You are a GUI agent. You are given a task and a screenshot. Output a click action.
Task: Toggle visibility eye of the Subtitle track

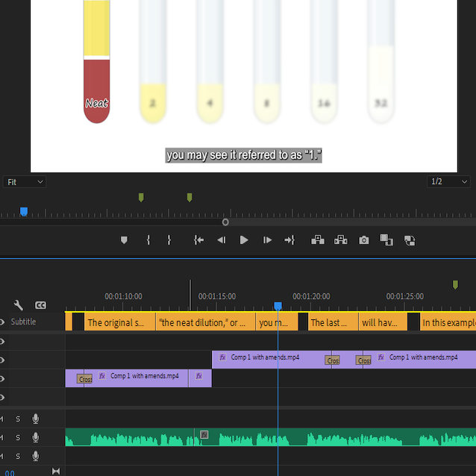pos(2,322)
